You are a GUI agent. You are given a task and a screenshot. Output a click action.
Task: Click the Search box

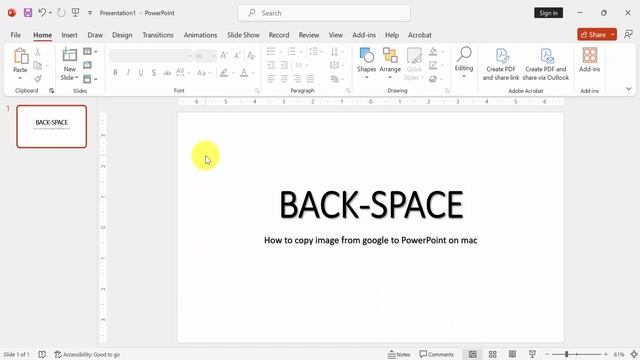tap(324, 13)
